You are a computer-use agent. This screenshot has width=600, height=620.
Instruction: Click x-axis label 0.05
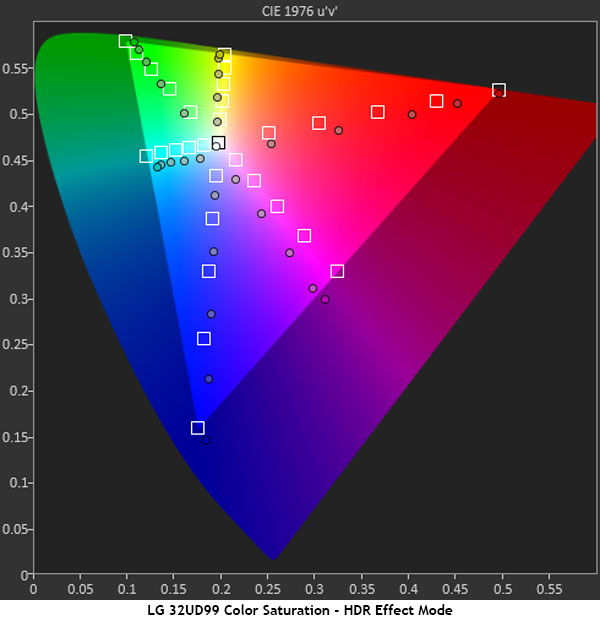click(x=80, y=589)
